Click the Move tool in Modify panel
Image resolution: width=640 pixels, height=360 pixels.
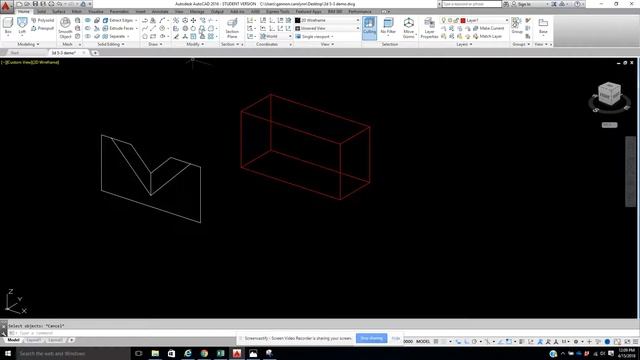193,20
